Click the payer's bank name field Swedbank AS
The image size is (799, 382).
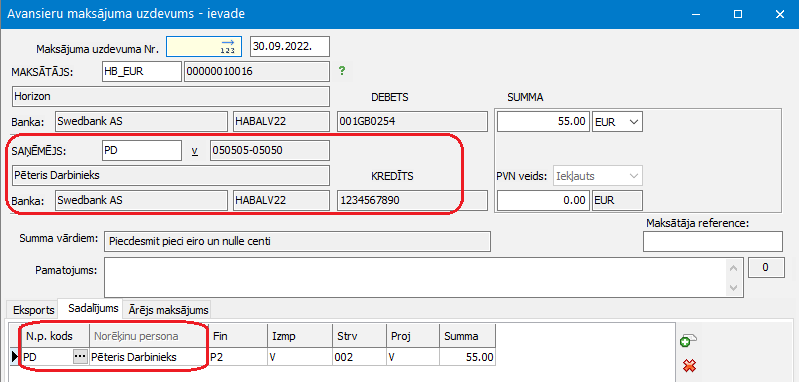click(141, 122)
